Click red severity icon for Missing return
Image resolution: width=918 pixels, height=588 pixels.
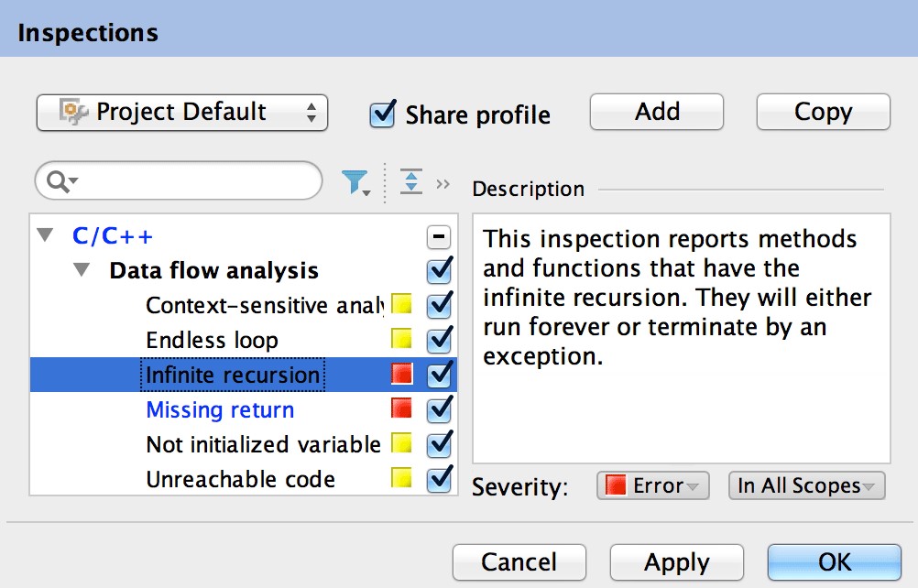(x=401, y=408)
